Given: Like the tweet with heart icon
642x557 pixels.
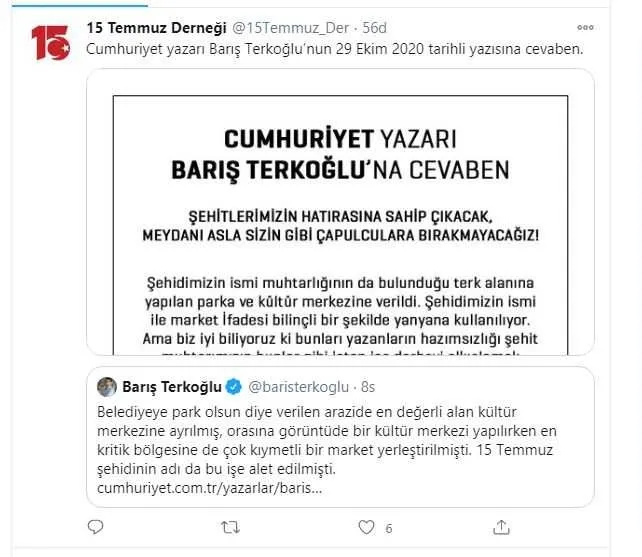Looking at the screenshot, I should click(366, 527).
